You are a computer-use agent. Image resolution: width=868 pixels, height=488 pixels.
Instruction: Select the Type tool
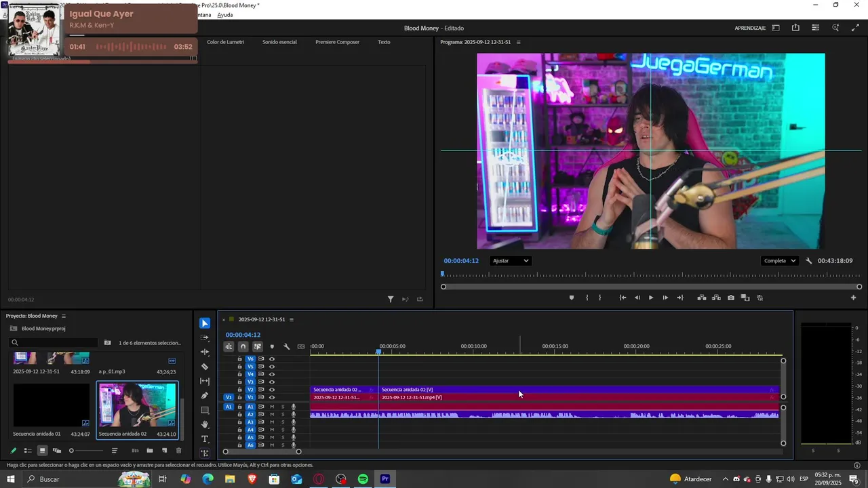click(x=205, y=439)
